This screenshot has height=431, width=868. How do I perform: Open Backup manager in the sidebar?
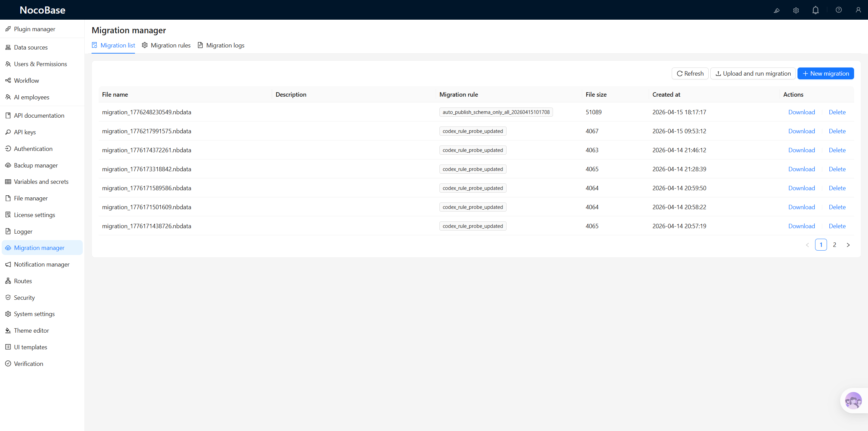(36, 165)
